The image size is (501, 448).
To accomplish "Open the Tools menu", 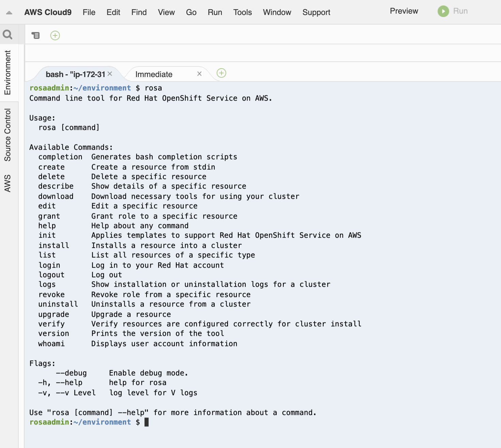I will (243, 12).
